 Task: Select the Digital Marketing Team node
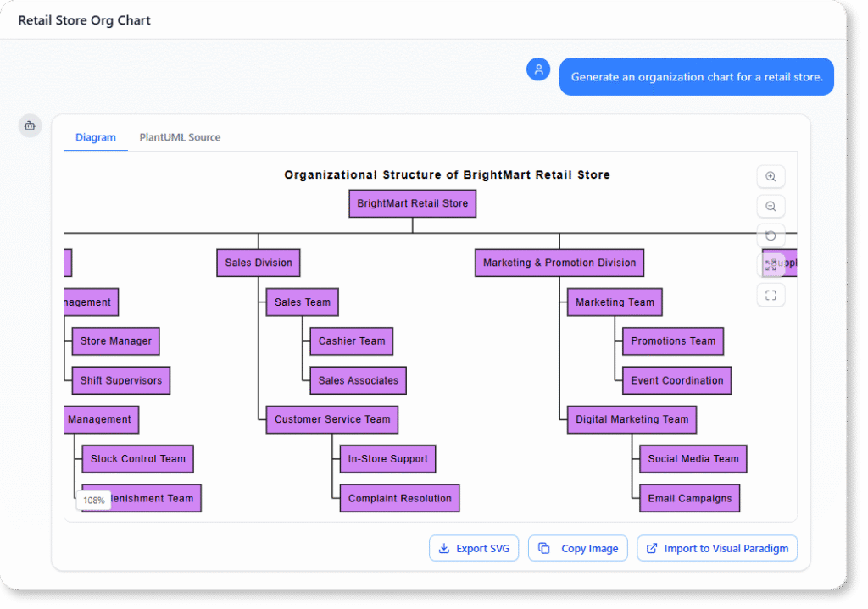[632, 419]
